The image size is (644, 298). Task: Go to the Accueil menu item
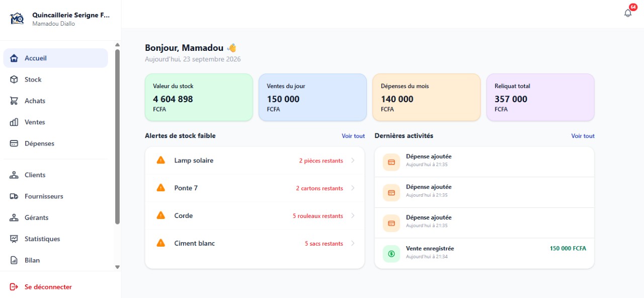click(x=55, y=58)
